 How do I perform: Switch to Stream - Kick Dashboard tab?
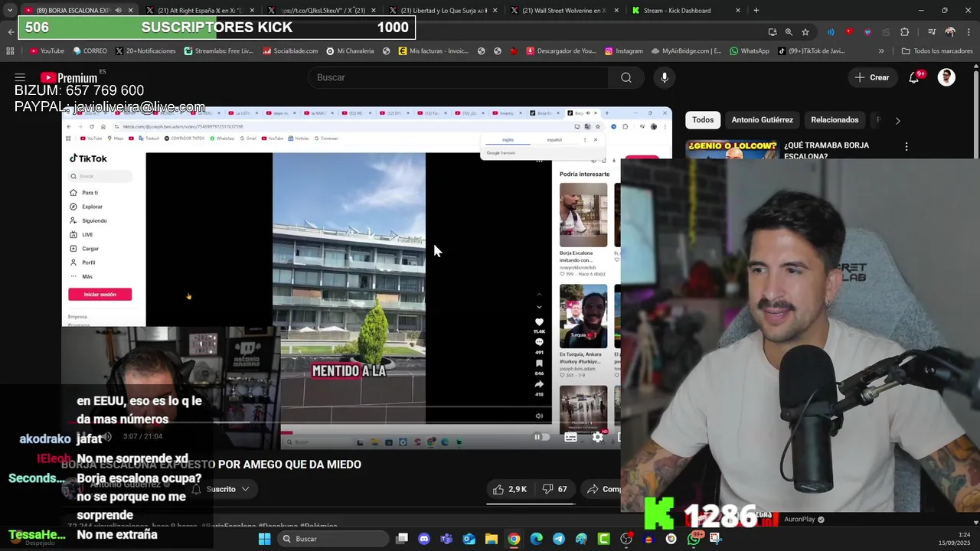coord(685,11)
